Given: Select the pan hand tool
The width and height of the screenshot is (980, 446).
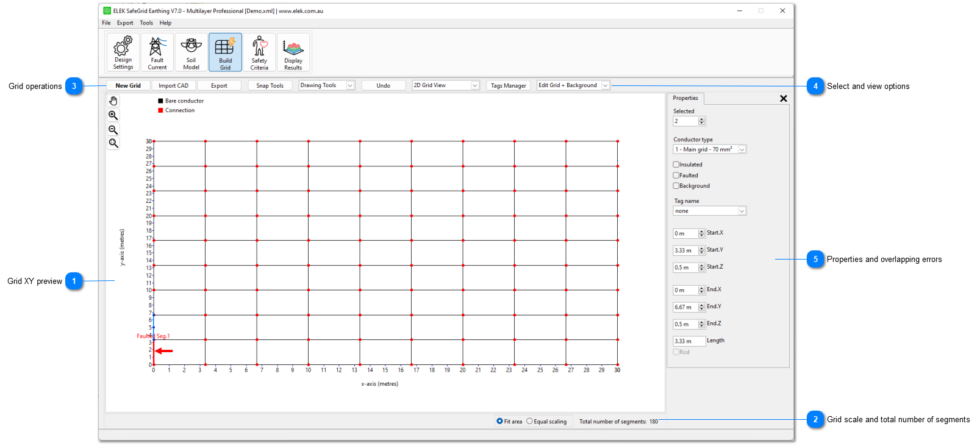Looking at the screenshot, I should pos(113,101).
